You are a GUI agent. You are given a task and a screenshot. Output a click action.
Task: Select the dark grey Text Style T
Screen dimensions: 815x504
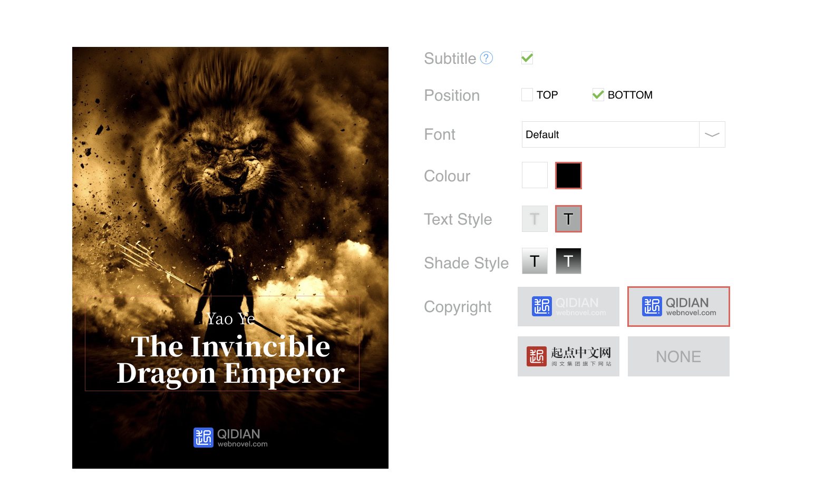click(x=568, y=219)
